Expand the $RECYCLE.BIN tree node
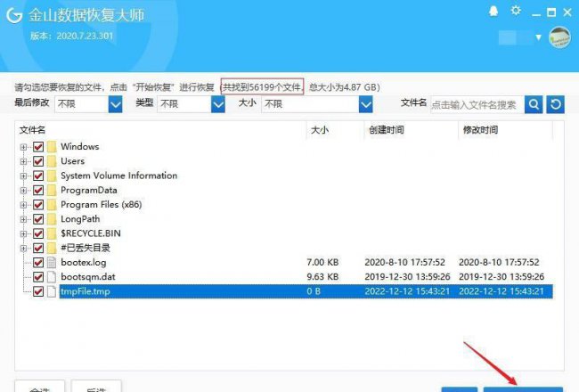The image size is (579, 392). (x=23, y=234)
